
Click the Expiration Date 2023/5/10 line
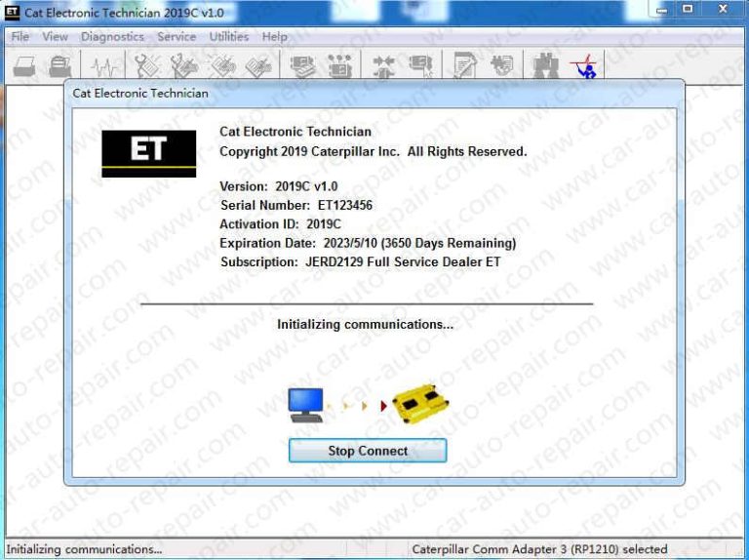pyautogui.click(x=368, y=243)
